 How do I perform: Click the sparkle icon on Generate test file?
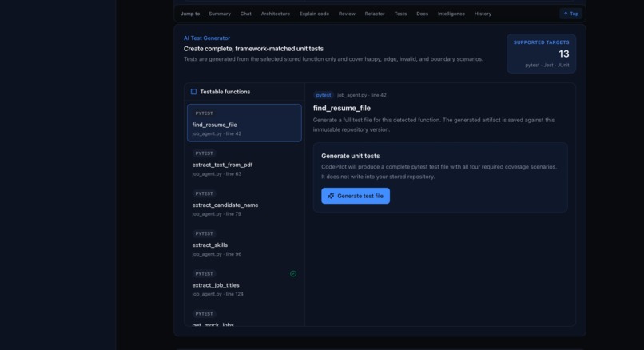point(331,196)
